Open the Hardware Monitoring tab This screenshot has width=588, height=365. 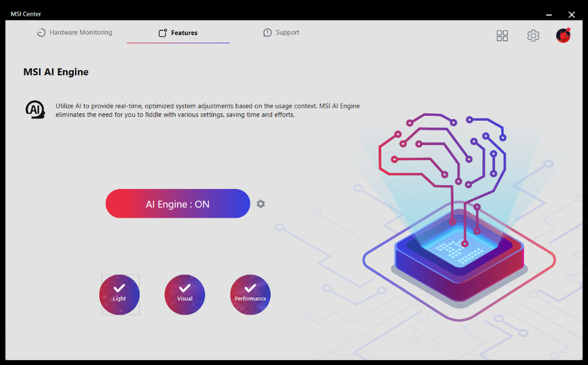point(74,32)
